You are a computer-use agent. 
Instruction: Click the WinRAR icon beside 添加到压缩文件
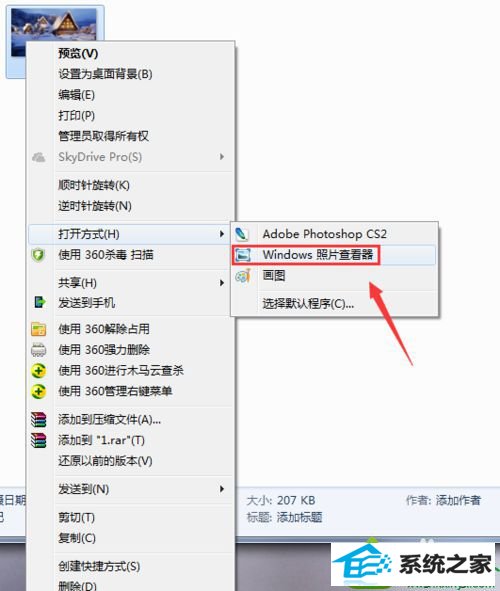coord(38,420)
